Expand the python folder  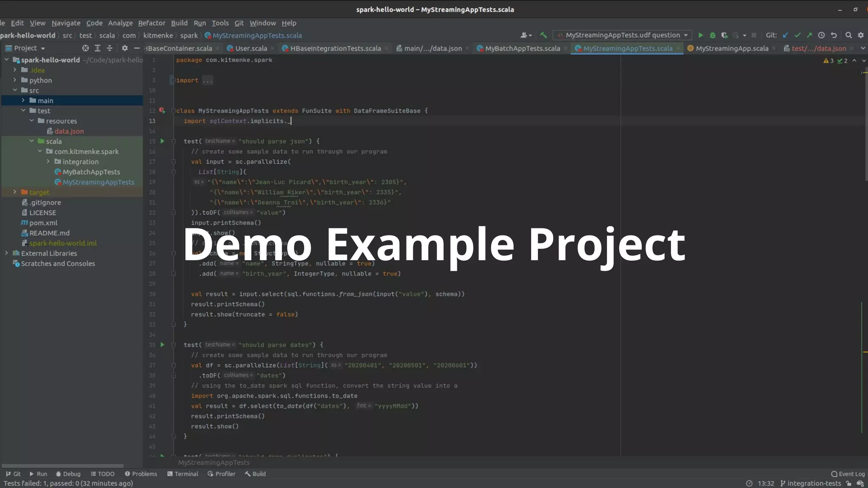(x=15, y=80)
